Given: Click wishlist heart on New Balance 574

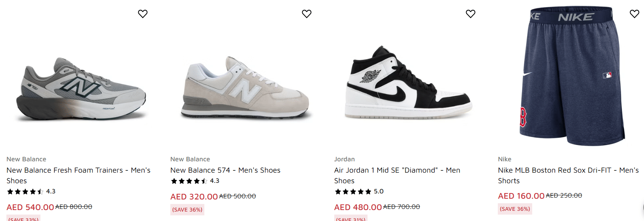Looking at the screenshot, I should pyautogui.click(x=307, y=14).
